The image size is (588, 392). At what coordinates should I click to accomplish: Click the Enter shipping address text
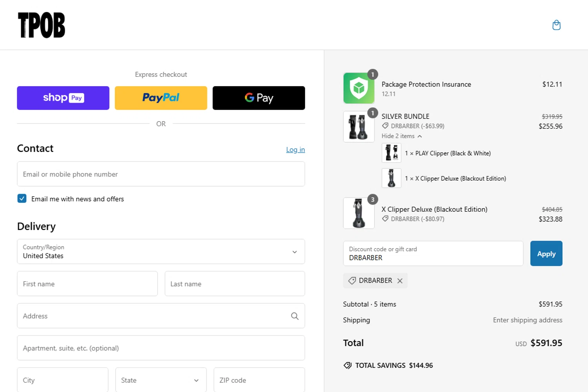tap(528, 320)
